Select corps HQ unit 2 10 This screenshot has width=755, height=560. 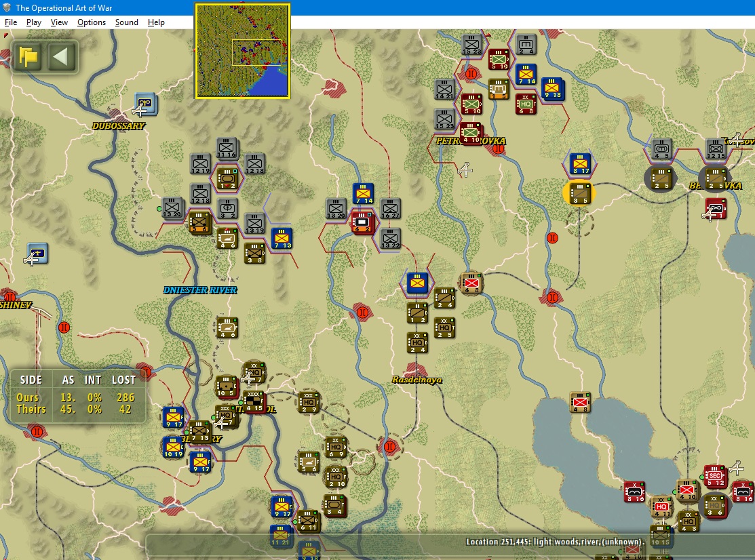point(336,477)
